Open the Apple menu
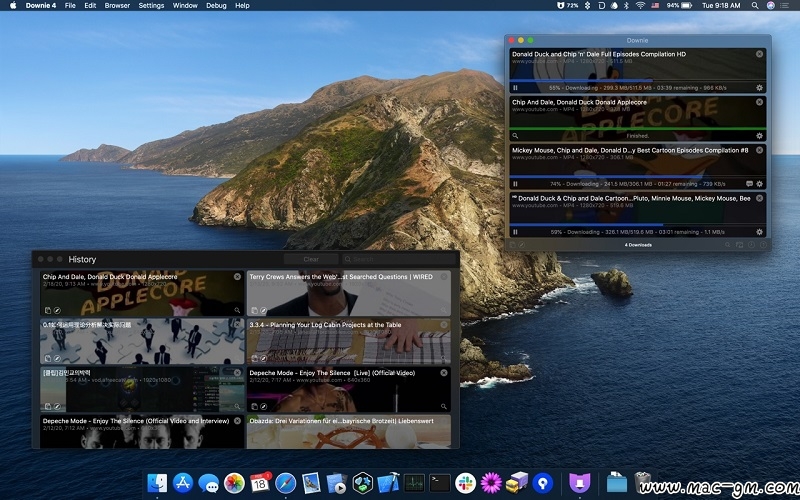Screen dimensions: 800x500 (x=13, y=6)
